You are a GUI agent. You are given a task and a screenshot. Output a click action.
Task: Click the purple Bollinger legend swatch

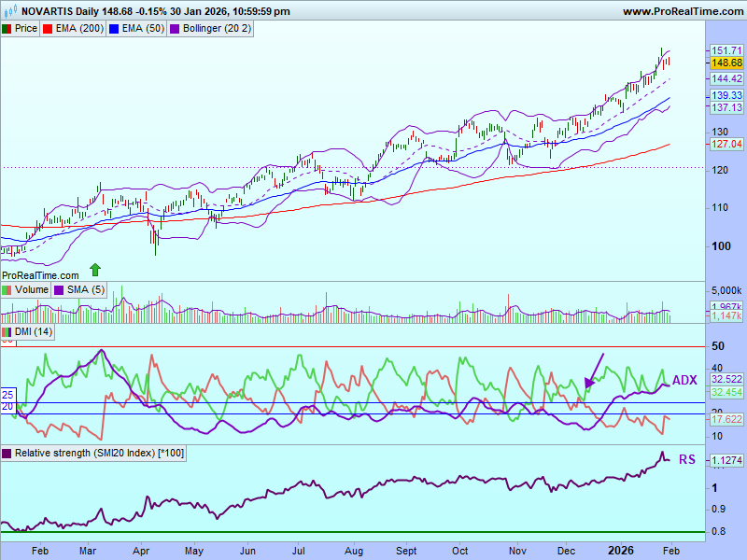coord(175,29)
